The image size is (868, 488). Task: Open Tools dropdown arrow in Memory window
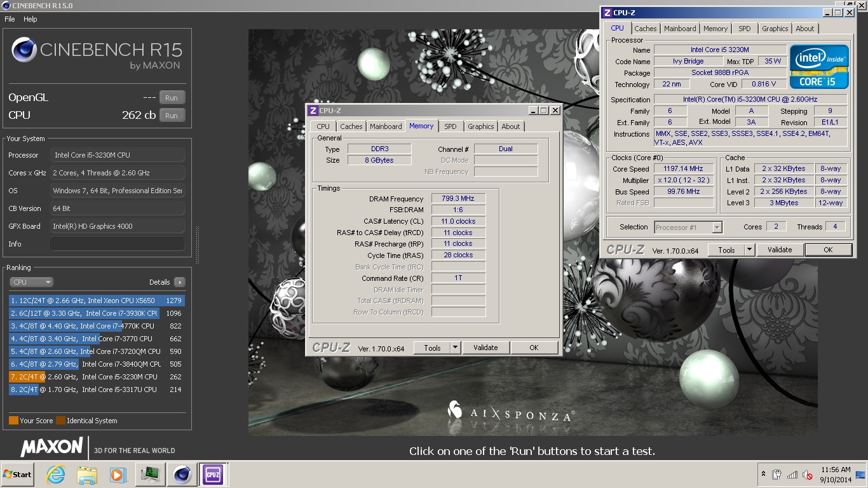click(455, 348)
